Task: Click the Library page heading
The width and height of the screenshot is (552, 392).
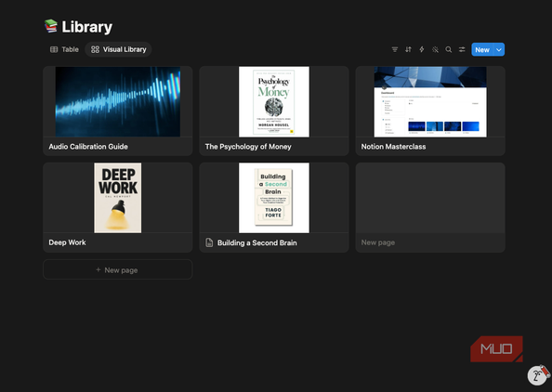Action: click(x=87, y=27)
